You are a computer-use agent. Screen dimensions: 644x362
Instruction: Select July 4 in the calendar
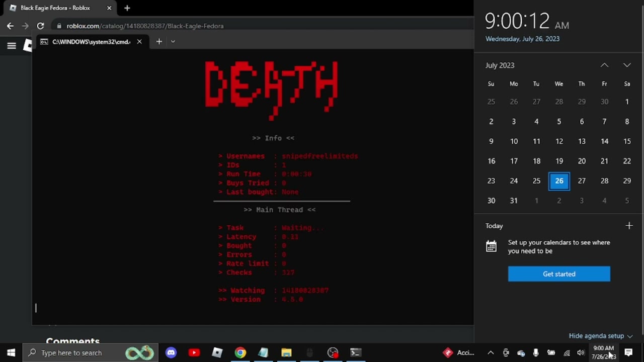[536, 122]
